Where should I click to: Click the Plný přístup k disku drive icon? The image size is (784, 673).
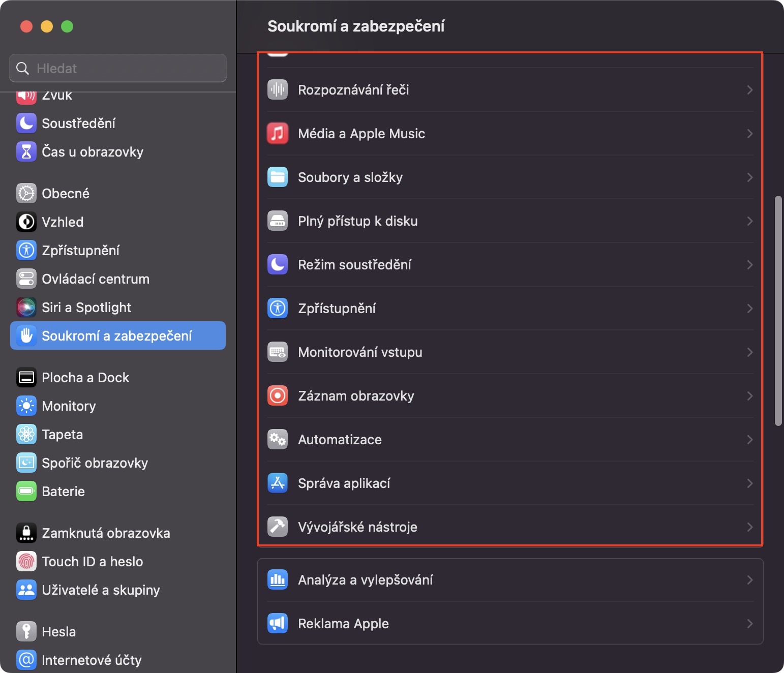[278, 221]
